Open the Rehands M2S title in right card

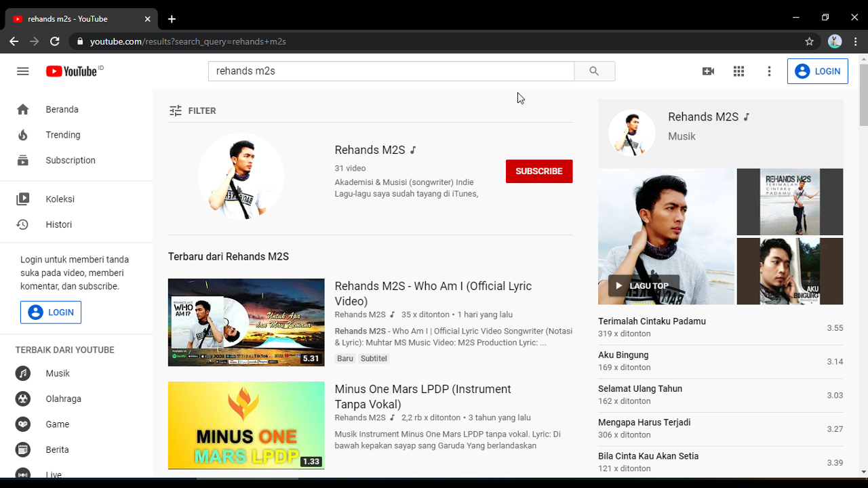tap(703, 117)
